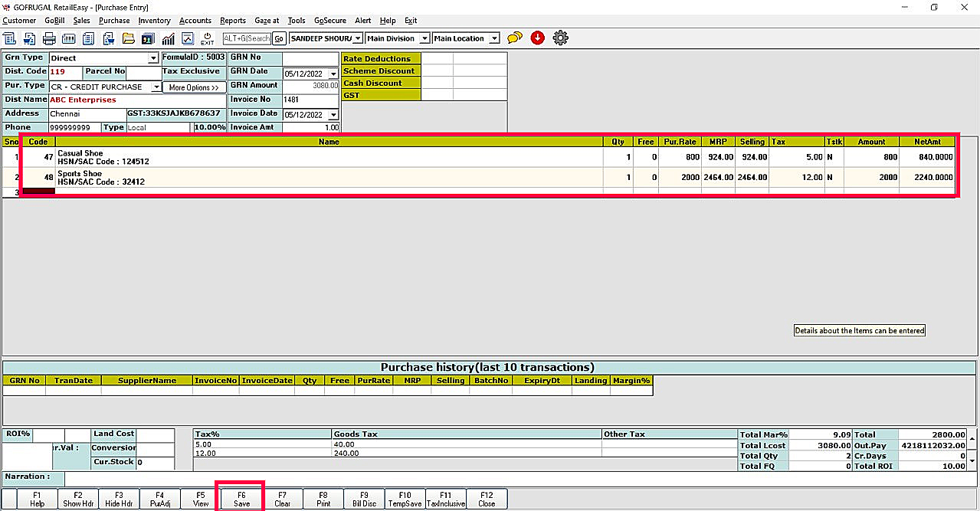
Task: Click the F1 Help button
Action: click(x=38, y=499)
